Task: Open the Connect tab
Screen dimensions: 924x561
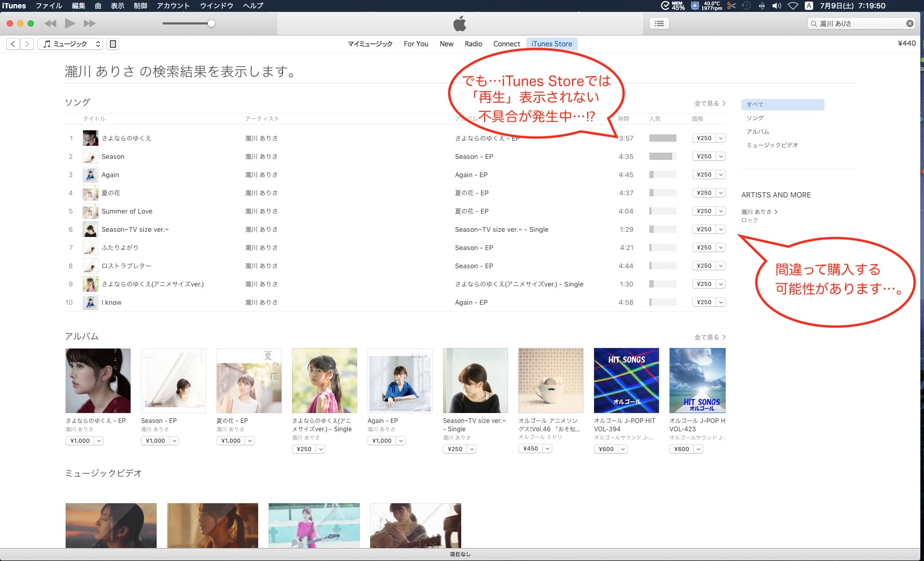Action: click(x=507, y=44)
